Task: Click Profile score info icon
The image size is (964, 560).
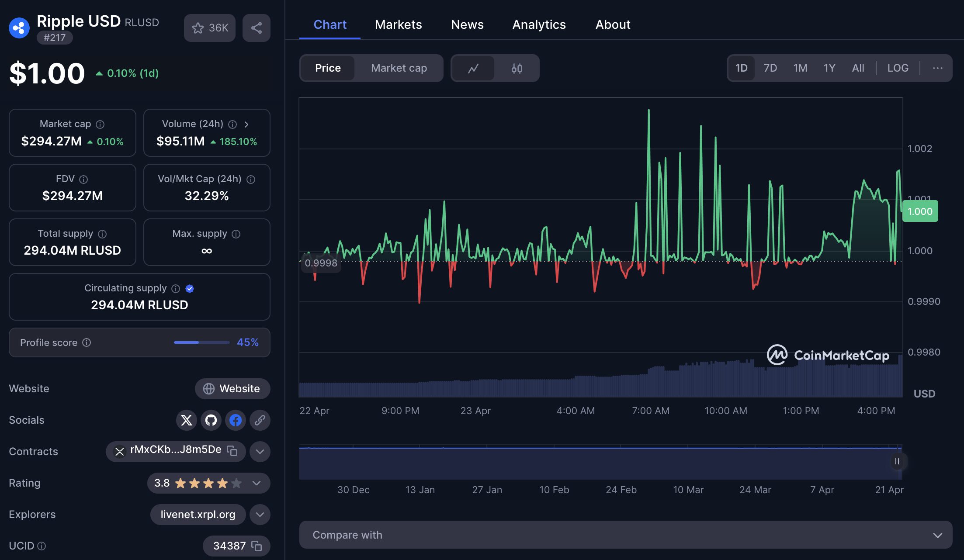Action: (x=87, y=342)
